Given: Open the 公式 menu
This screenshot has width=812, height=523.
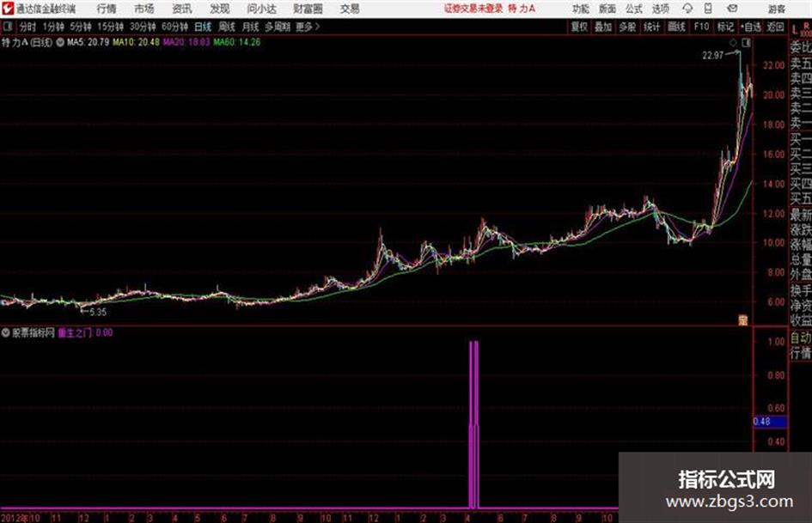Looking at the screenshot, I should pyautogui.click(x=634, y=9).
